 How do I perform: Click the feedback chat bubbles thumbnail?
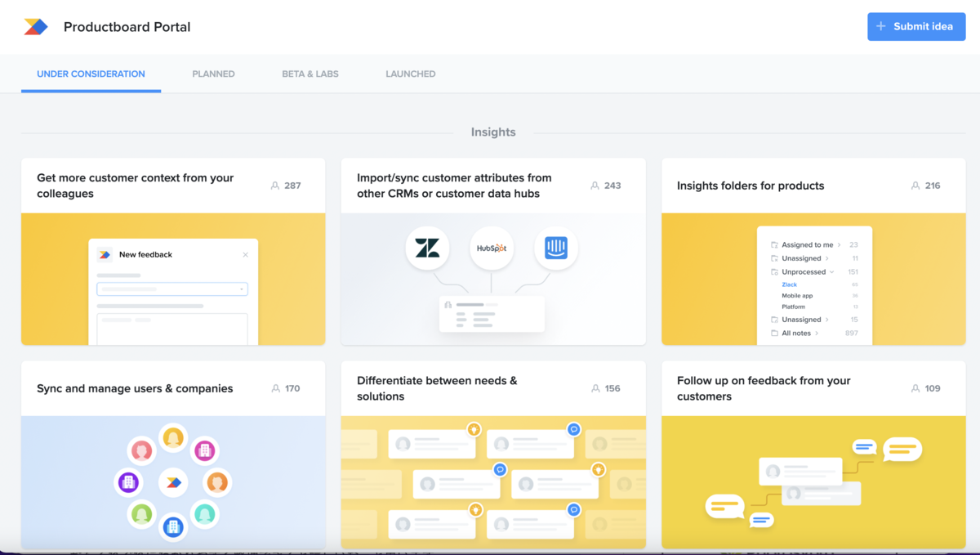(x=813, y=482)
